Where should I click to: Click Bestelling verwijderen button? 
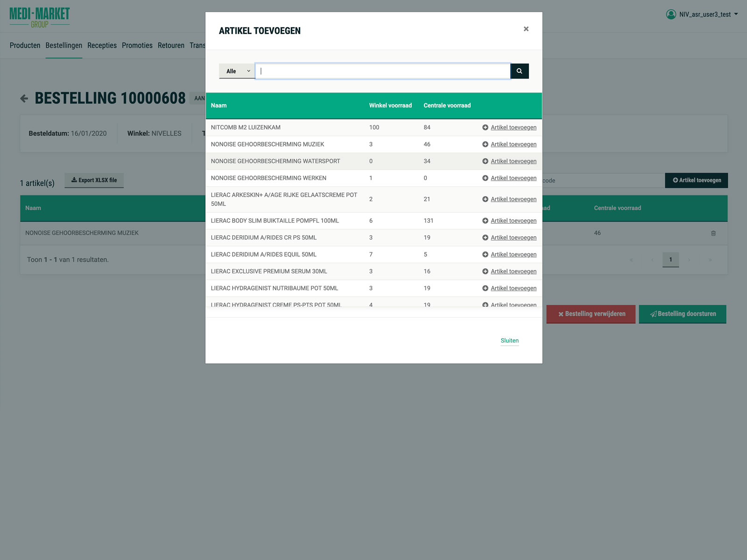point(591,314)
